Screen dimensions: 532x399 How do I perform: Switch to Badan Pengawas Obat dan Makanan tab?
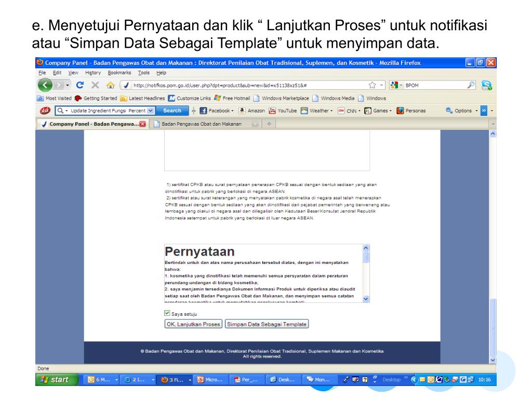(x=201, y=124)
